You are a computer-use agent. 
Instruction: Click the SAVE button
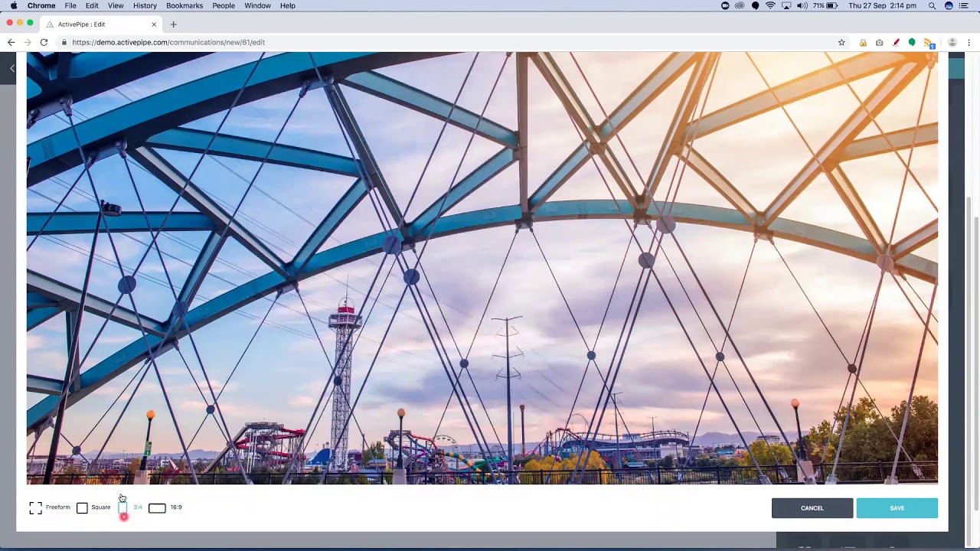point(897,508)
